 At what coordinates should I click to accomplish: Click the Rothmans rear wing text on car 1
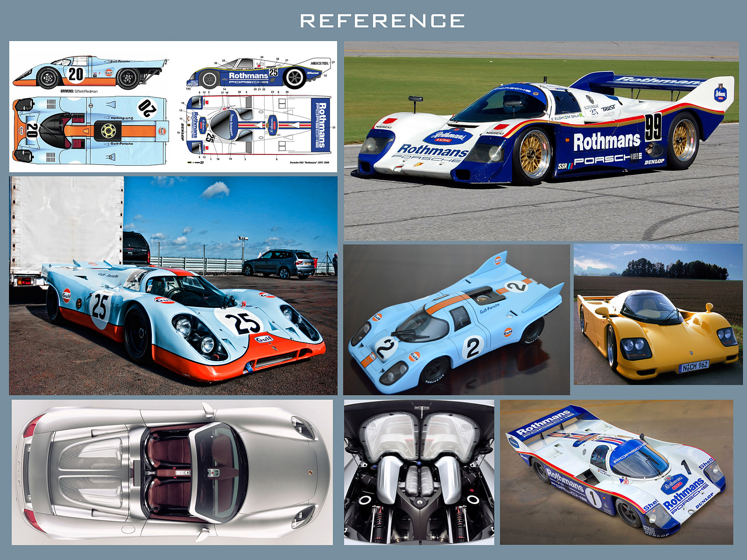[544, 422]
